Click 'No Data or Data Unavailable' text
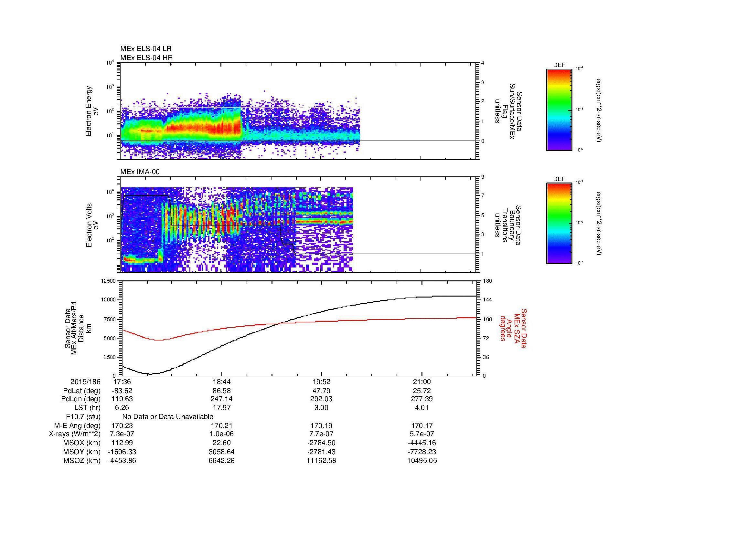Screen dimensions: 756x534 (x=168, y=416)
